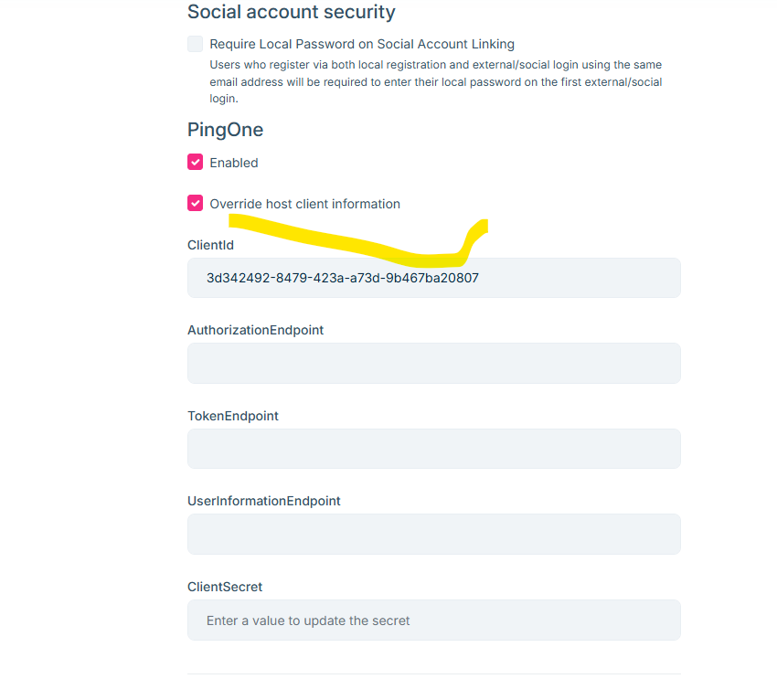Select the UserInformationEndpoint input box
777x700 pixels.
(x=434, y=534)
